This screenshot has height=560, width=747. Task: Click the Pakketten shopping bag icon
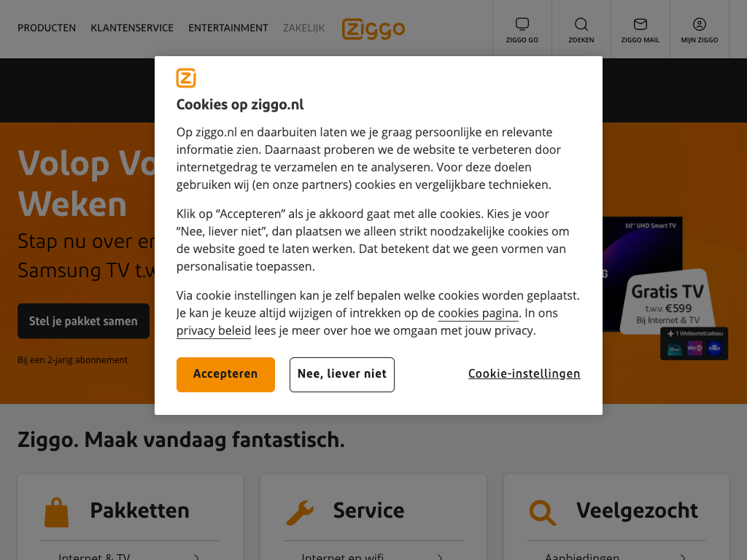click(x=57, y=513)
